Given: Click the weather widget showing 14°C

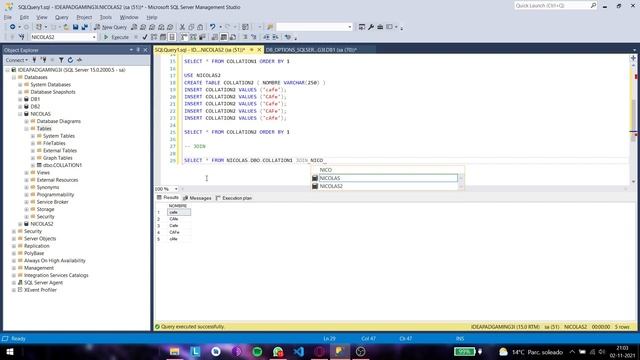Looking at the screenshot, I should pos(531,352).
